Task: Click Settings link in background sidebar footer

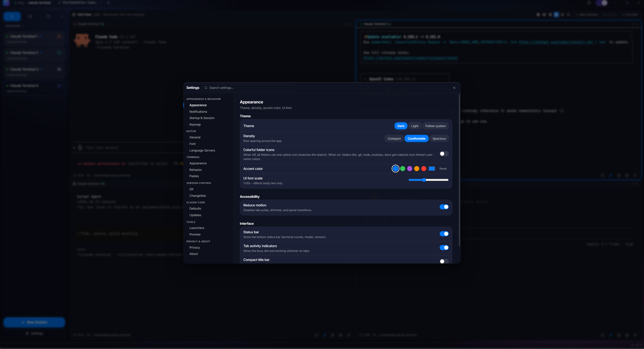Action: coord(35,333)
